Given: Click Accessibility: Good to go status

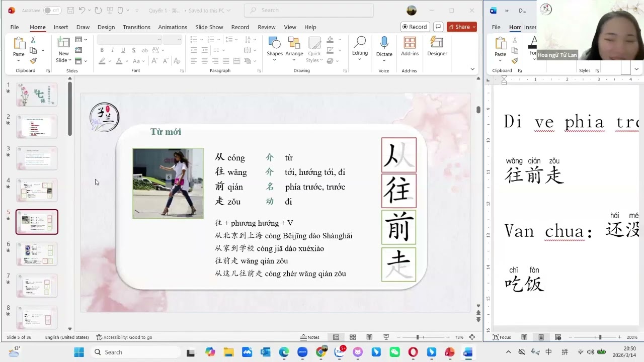Looking at the screenshot, I should (x=124, y=337).
